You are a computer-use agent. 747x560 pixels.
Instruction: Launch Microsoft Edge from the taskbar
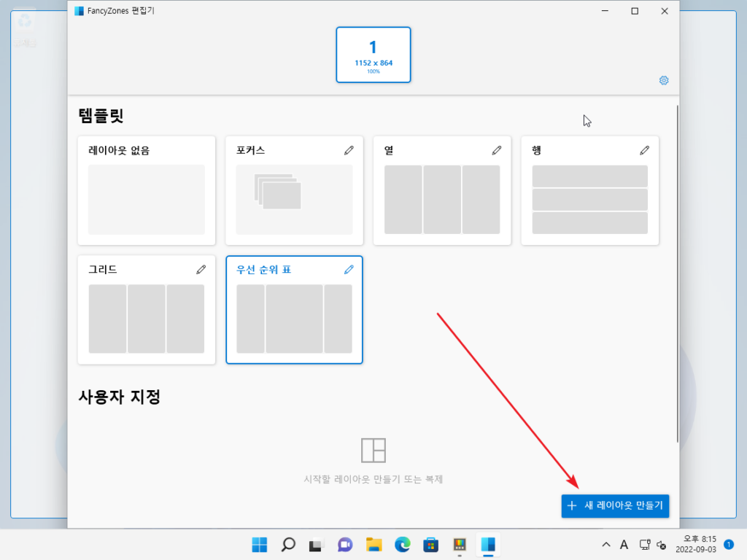(x=402, y=545)
